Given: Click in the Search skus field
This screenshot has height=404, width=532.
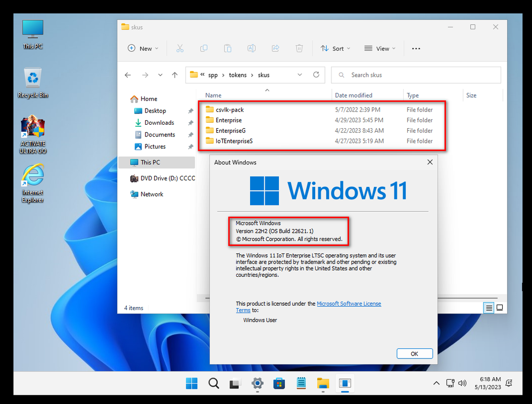Looking at the screenshot, I should coord(416,75).
